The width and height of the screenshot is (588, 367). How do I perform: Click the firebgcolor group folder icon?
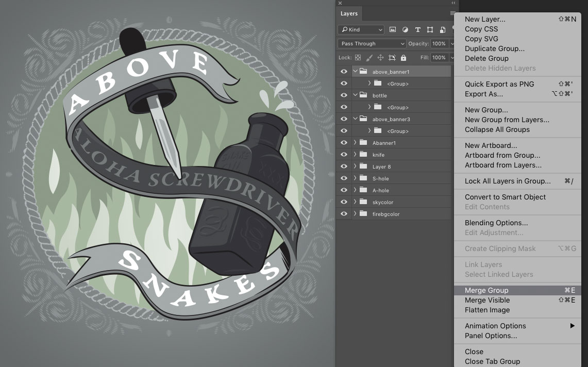(x=363, y=213)
